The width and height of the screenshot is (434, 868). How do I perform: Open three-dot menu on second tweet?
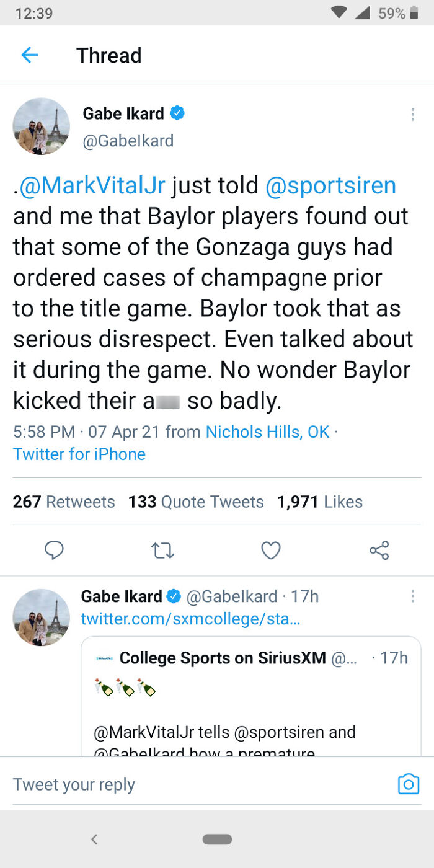click(x=412, y=596)
